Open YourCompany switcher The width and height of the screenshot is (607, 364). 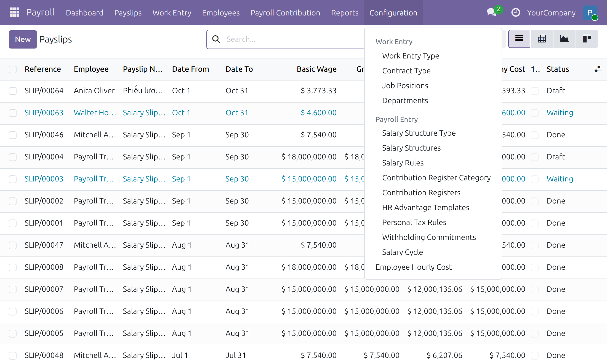[x=551, y=13]
